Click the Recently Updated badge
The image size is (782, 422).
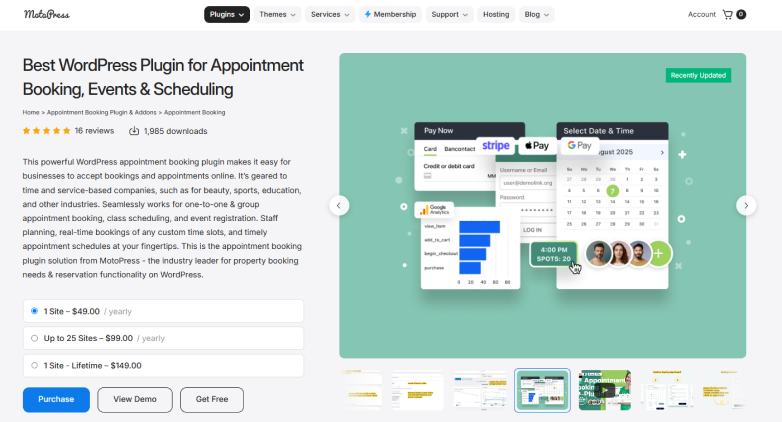pos(698,75)
